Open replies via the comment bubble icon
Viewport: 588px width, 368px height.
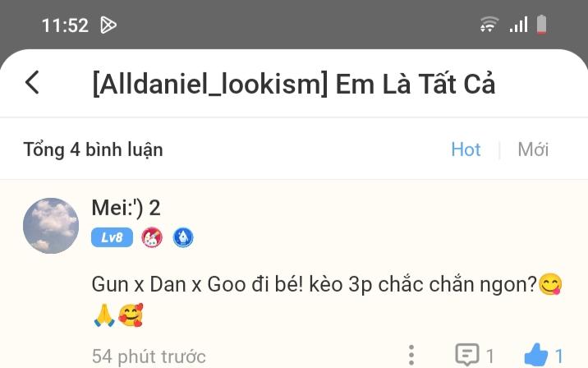coord(467,355)
